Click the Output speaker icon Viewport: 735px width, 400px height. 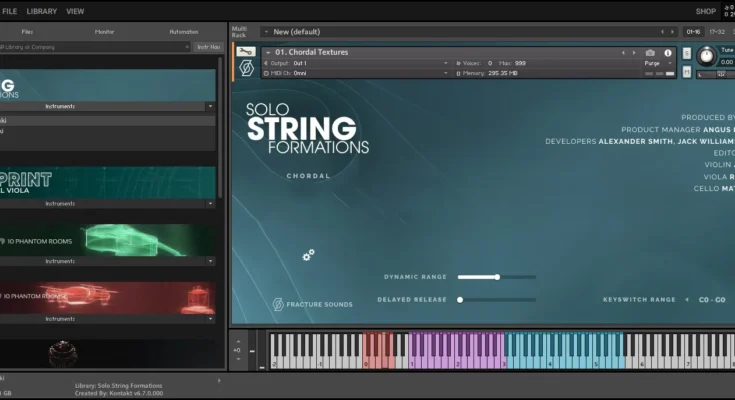(x=266, y=63)
